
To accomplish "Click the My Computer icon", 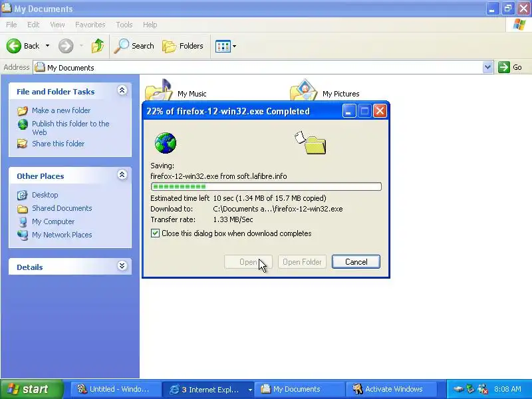I will click(23, 222).
